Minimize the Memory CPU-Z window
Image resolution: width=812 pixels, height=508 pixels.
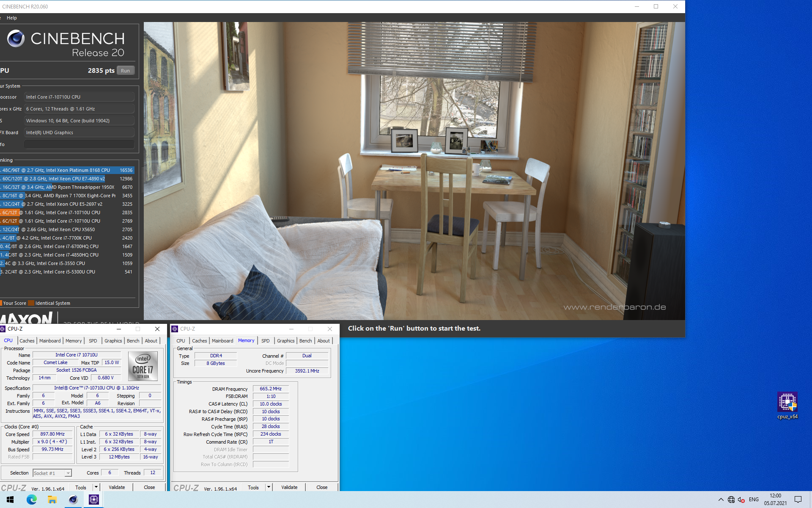pos(291,329)
